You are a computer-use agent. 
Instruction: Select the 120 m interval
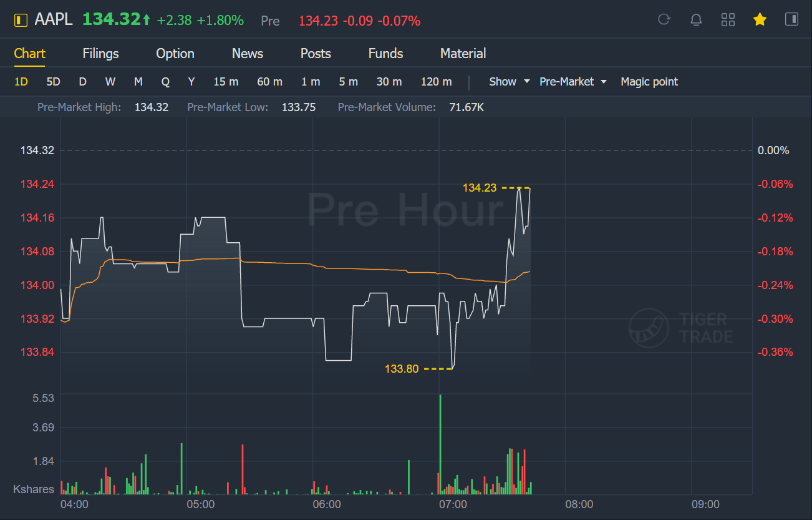[437, 82]
